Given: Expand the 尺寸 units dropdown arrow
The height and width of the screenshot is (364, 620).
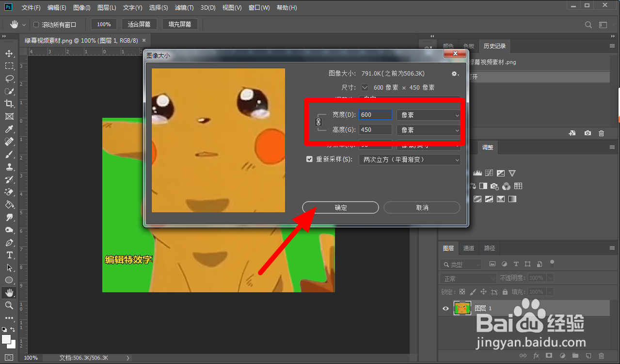Looking at the screenshot, I should tap(365, 87).
